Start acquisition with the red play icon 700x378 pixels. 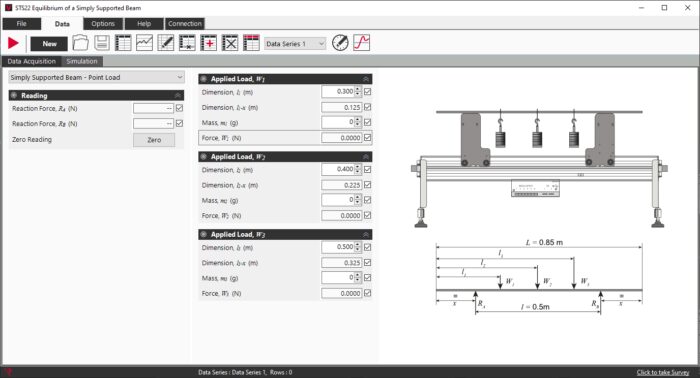pyautogui.click(x=13, y=43)
